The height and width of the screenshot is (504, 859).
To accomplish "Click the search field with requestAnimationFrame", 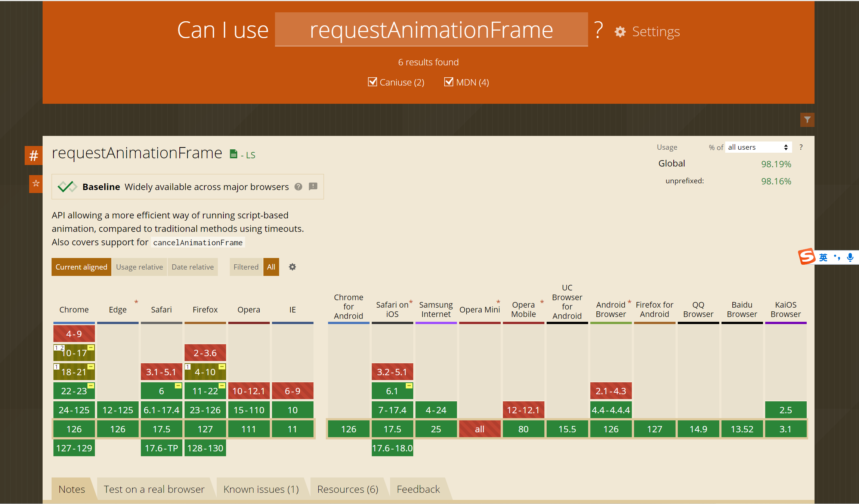I will tap(431, 29).
